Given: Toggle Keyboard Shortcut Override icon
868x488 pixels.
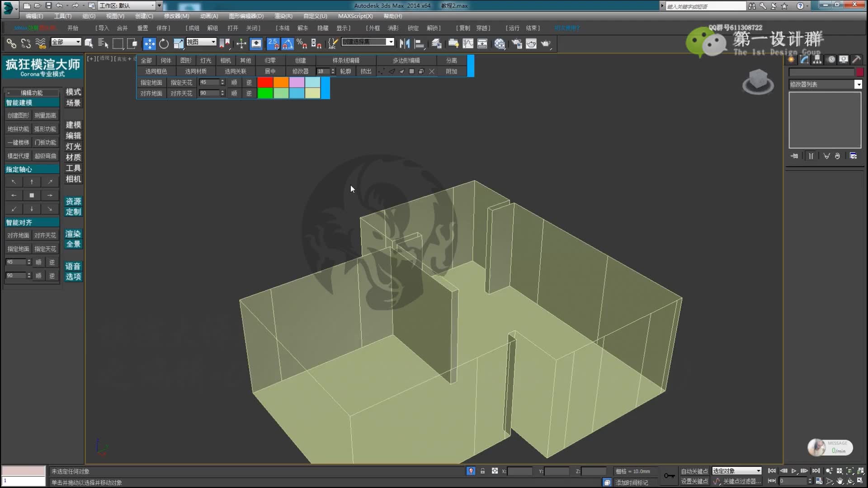Looking at the screenshot, I should (x=256, y=43).
